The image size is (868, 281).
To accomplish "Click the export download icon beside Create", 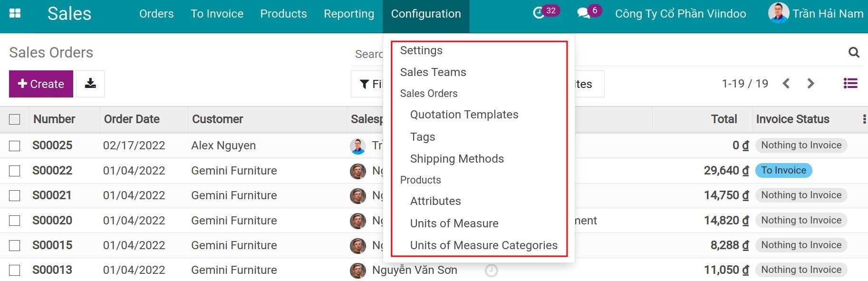I will [90, 84].
